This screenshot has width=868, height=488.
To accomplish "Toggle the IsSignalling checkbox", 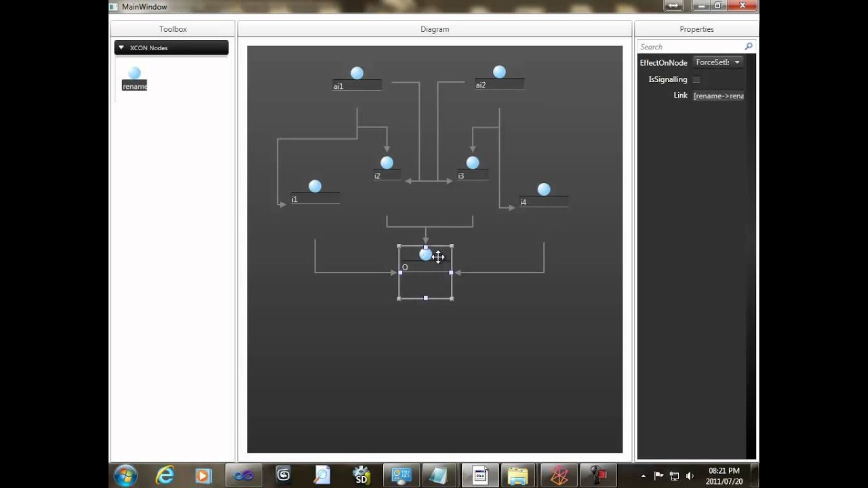I will click(x=696, y=79).
